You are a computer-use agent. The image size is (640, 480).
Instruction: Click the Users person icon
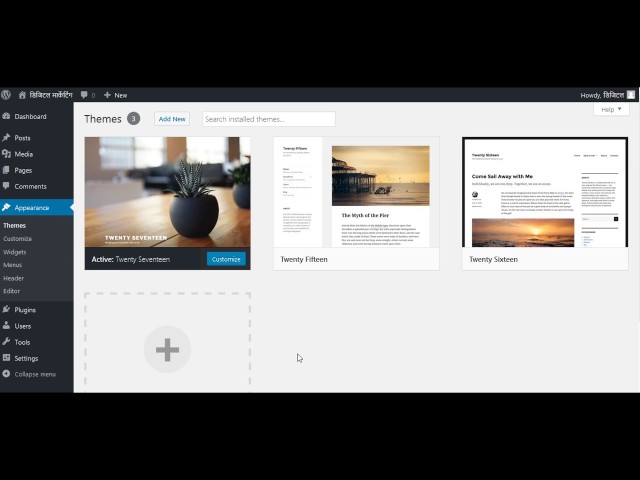click(6, 326)
